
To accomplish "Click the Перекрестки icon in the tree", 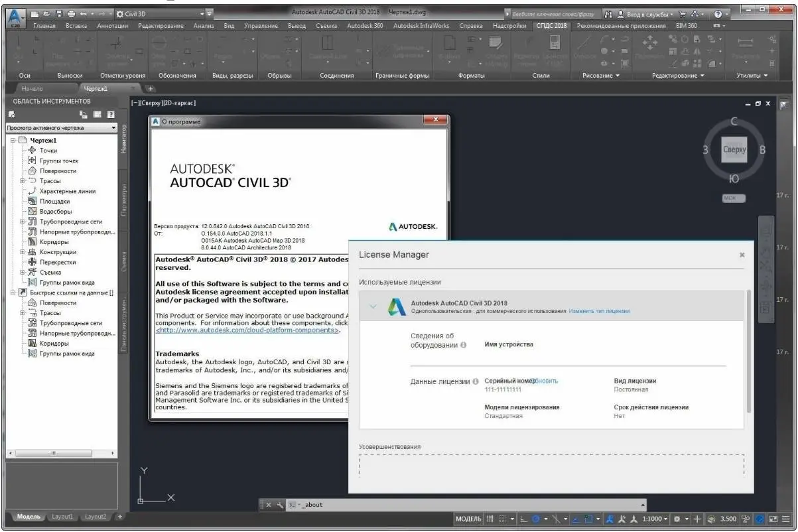I will point(33,262).
